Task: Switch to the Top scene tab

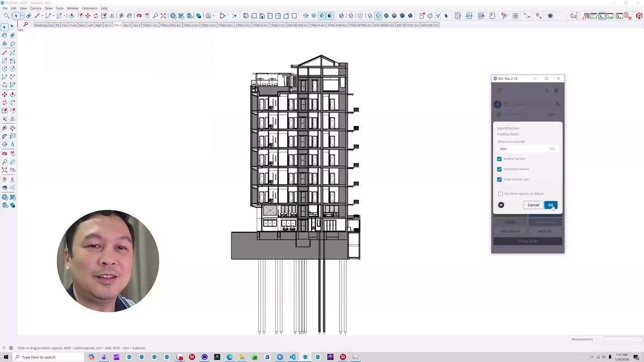Action: tap(64, 25)
